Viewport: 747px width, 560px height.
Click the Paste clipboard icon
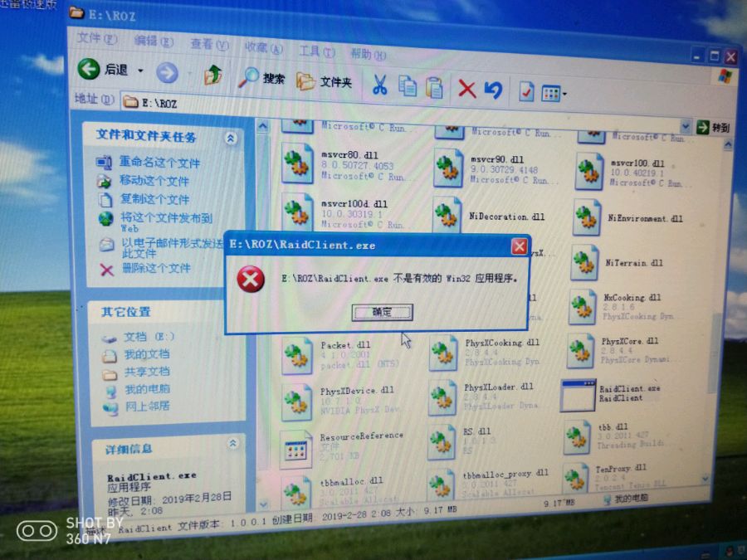[434, 88]
